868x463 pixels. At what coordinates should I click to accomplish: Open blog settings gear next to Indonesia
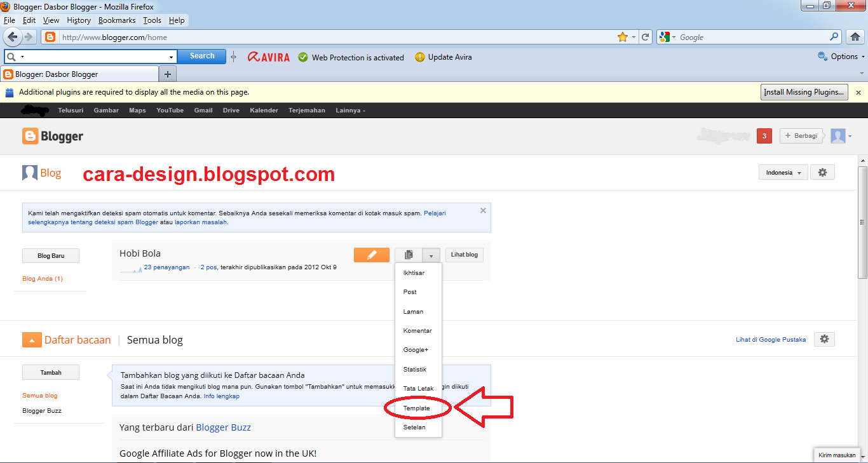pos(822,172)
